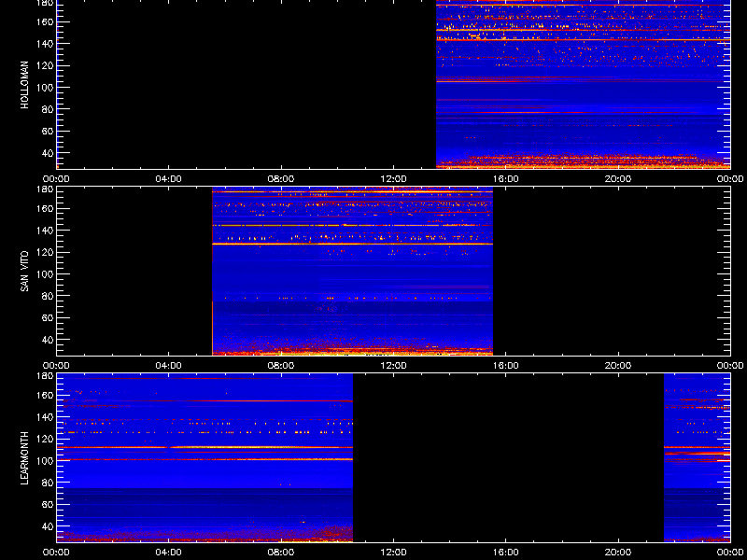Click Learmonth panel's 20:00 time label
Screen dimensions: 747x560
click(x=618, y=553)
